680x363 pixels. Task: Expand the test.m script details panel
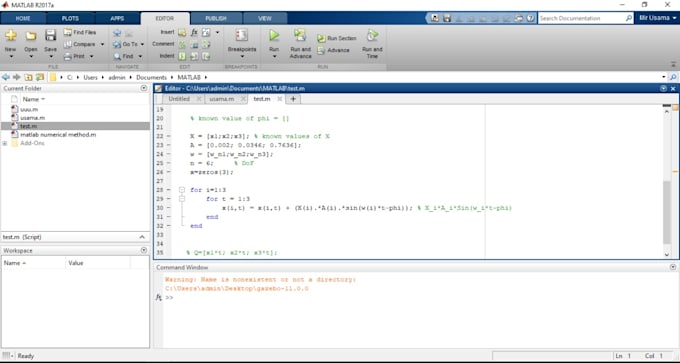(x=142, y=237)
